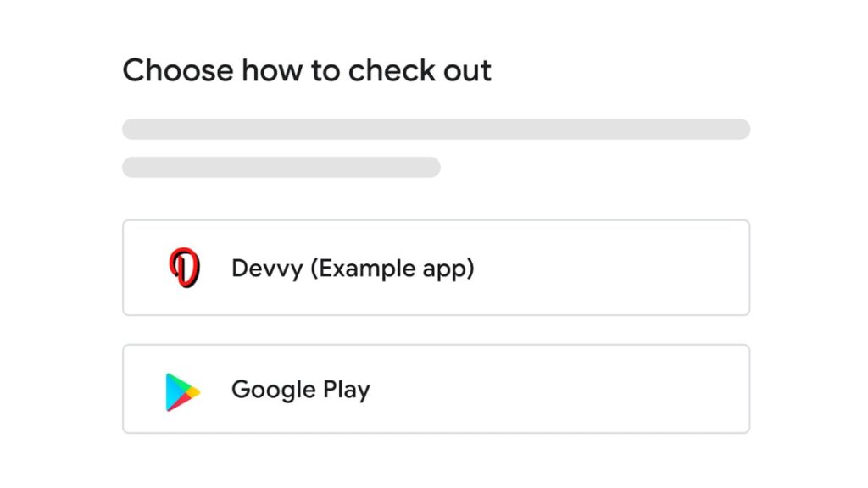Click the "Google Play" label text

tap(300, 390)
